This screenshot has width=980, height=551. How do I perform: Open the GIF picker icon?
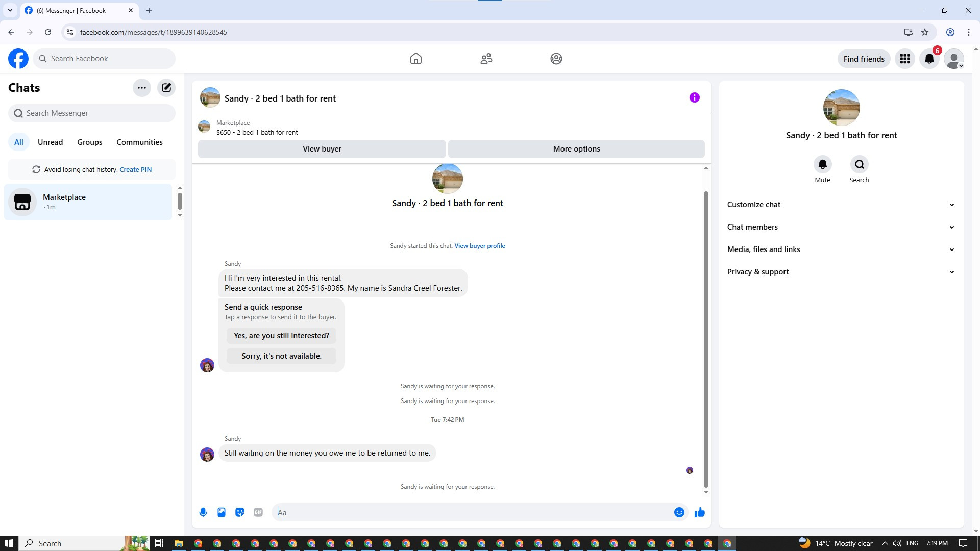[258, 512]
